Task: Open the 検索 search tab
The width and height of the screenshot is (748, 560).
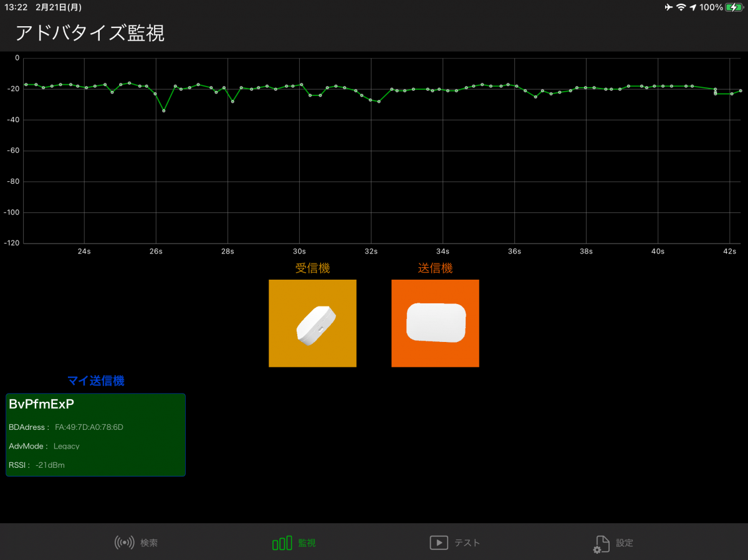Action: tap(136, 543)
